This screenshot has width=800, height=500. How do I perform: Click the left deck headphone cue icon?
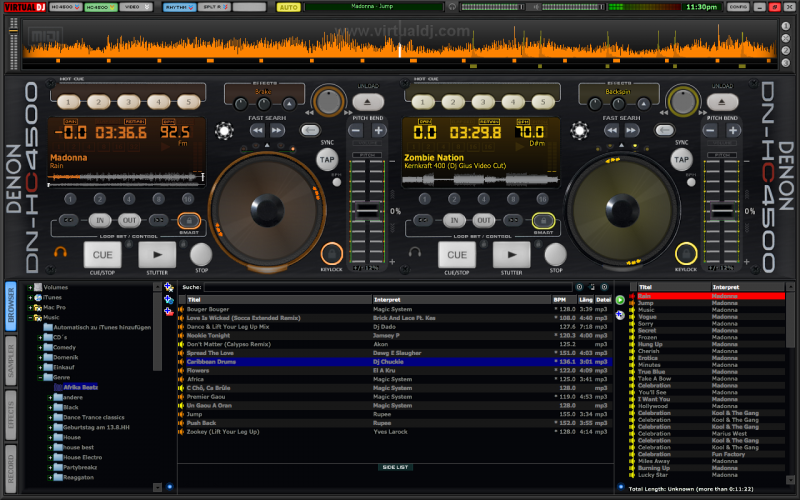pos(60,252)
